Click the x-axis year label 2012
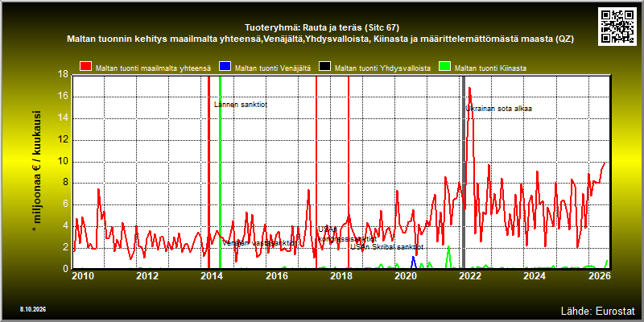Viewport: 644px width, 322px height. tap(147, 276)
